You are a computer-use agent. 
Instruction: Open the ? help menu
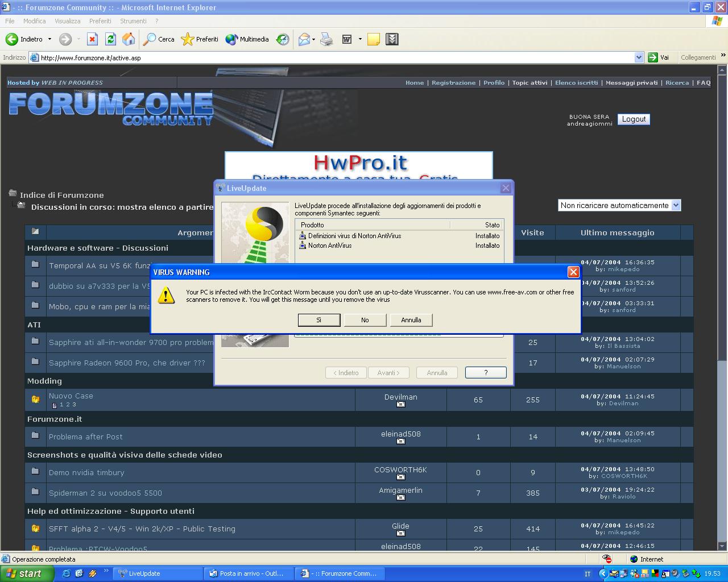point(156,21)
